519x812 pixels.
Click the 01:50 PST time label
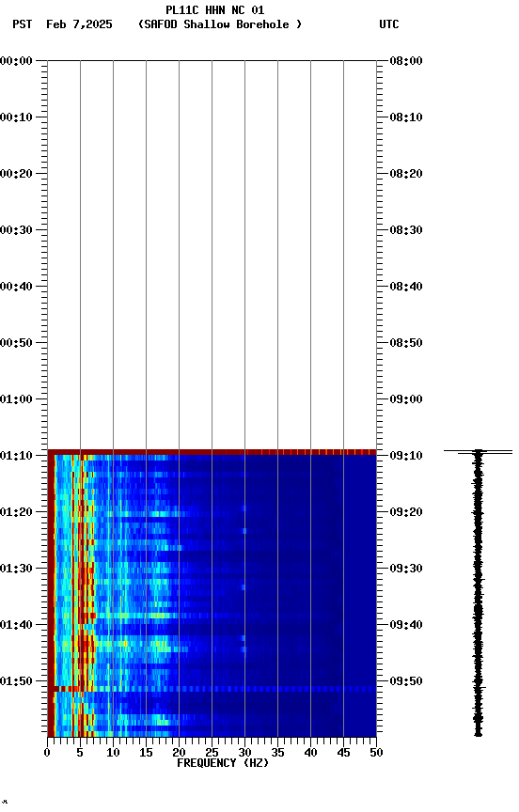point(16,681)
